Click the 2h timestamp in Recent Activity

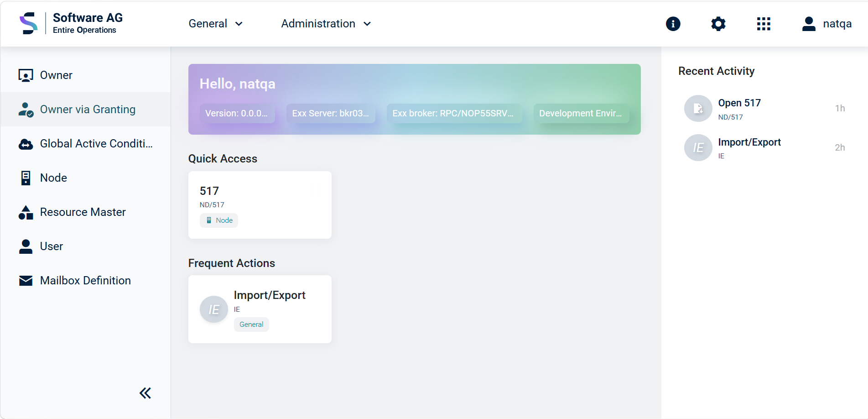[x=840, y=147]
